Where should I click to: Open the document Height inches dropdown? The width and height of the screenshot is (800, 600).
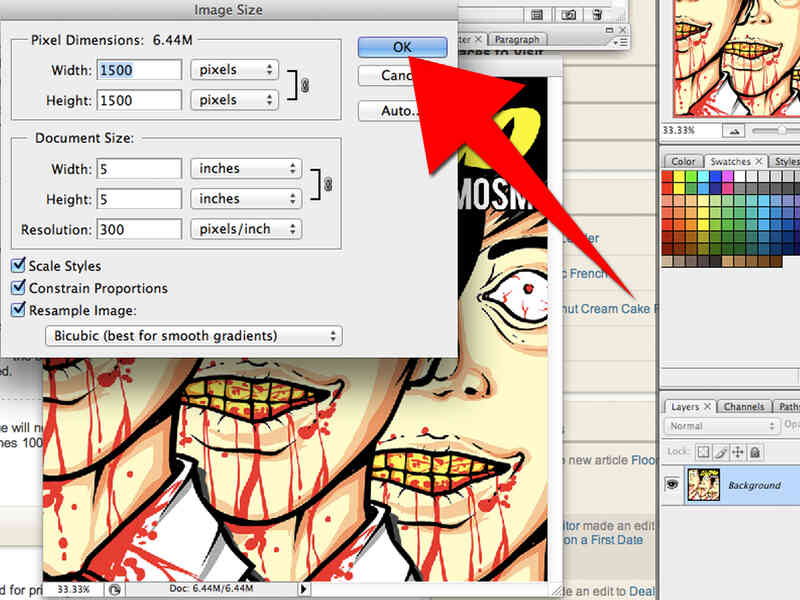[x=246, y=199]
